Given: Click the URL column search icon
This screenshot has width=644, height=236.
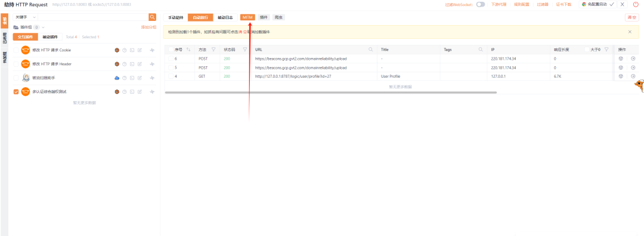Looking at the screenshot, I should tap(371, 50).
